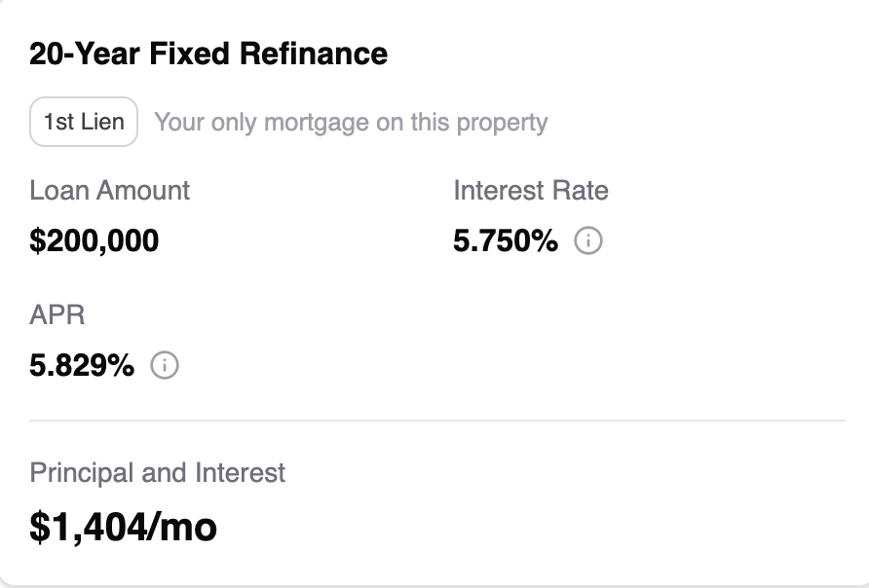Click inside the 1st Lien pill outline
The width and height of the screenshot is (869, 588).
[84, 122]
